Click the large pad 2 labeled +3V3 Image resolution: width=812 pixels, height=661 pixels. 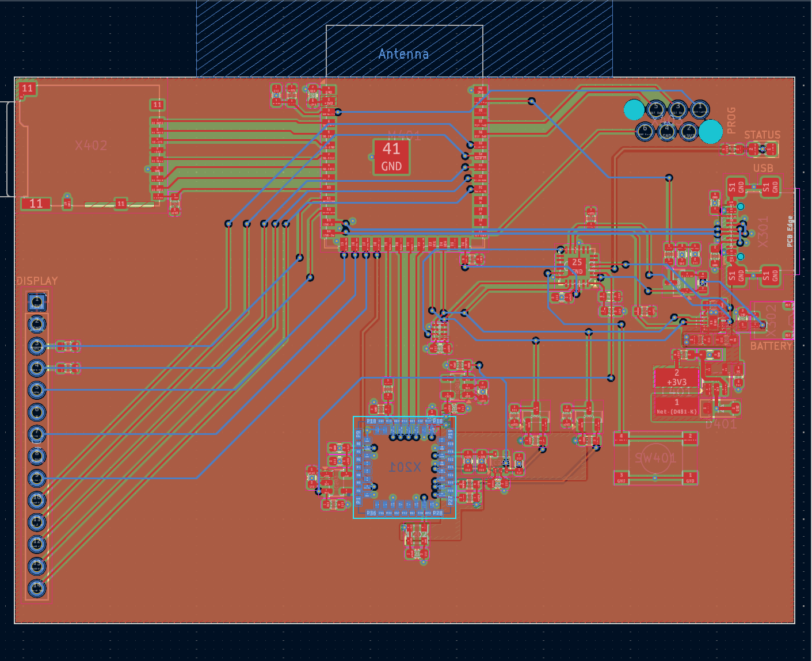point(676,377)
